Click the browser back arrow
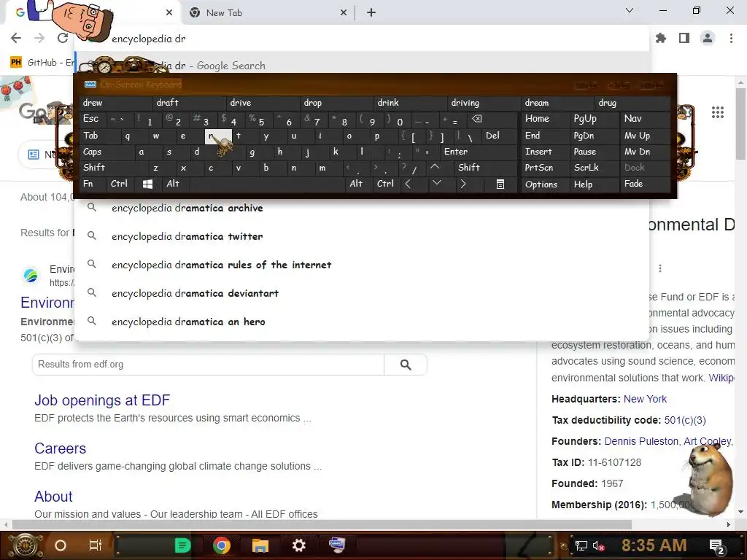 tap(16, 38)
